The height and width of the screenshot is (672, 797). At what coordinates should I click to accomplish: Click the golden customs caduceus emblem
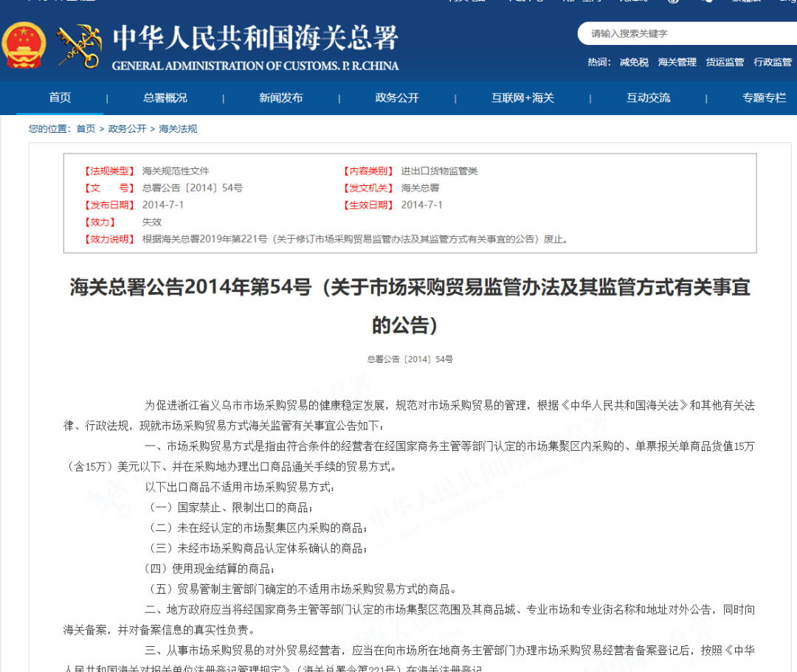click(77, 46)
